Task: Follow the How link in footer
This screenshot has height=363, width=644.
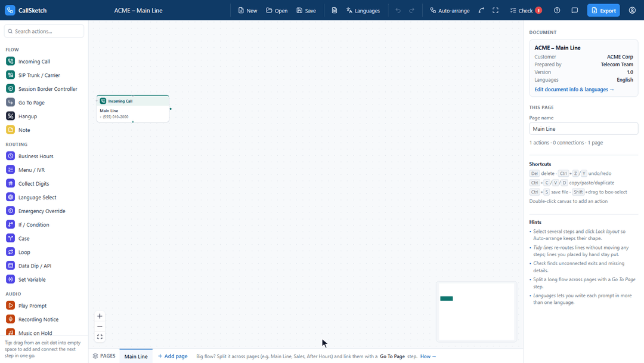Action: click(428, 356)
